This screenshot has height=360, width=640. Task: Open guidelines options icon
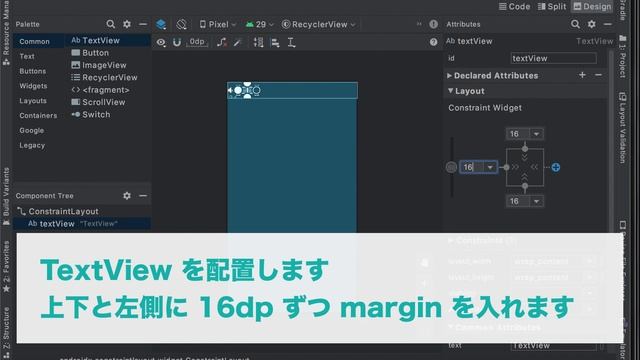(x=291, y=42)
